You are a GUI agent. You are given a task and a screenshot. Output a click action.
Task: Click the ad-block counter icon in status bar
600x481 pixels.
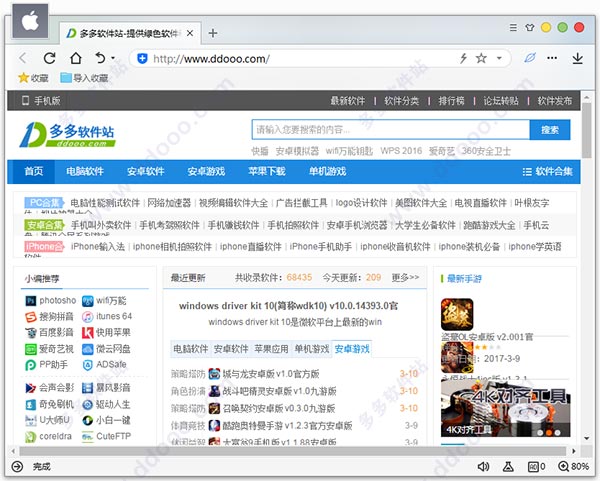[536, 466]
